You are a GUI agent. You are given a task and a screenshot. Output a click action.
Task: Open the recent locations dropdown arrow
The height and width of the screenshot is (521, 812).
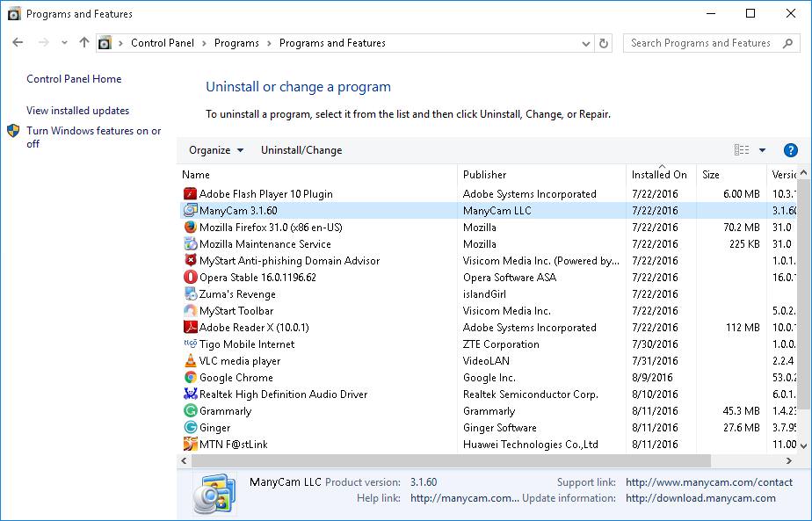[64, 42]
